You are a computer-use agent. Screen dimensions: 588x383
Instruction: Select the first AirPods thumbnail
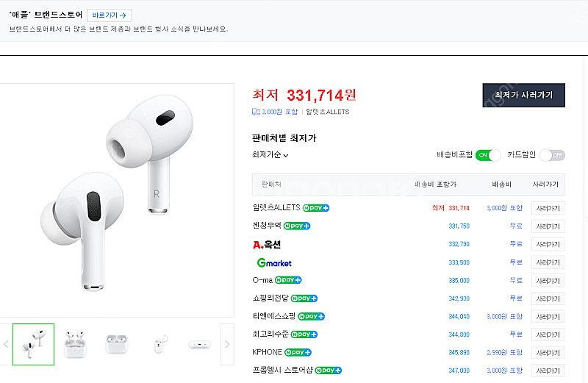[x=33, y=344]
